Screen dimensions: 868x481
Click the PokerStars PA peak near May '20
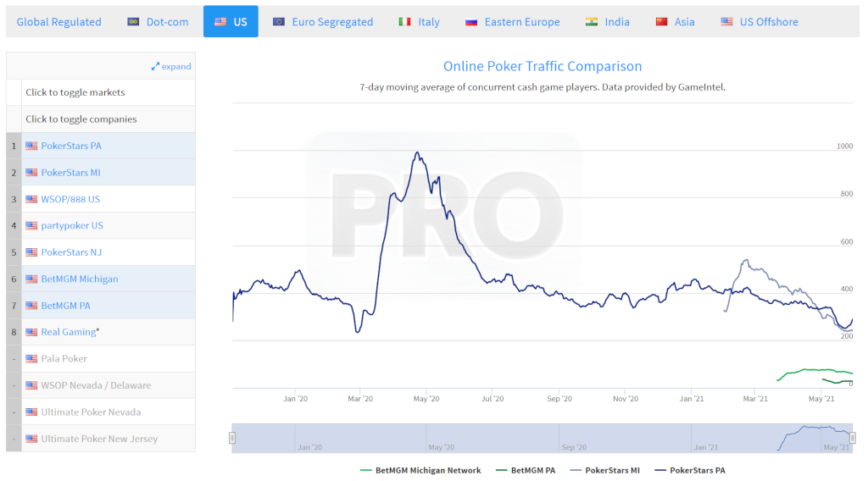point(417,152)
